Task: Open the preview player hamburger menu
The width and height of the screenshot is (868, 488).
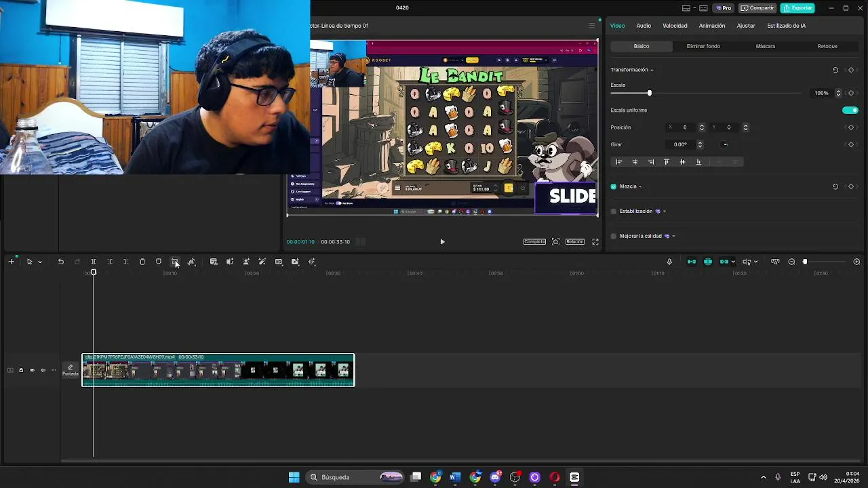Action: point(591,26)
